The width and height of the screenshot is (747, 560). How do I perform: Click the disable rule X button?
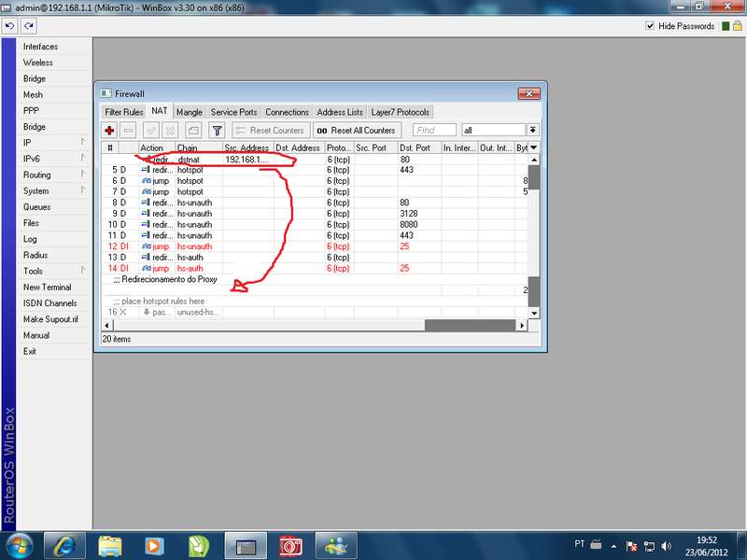point(170,130)
